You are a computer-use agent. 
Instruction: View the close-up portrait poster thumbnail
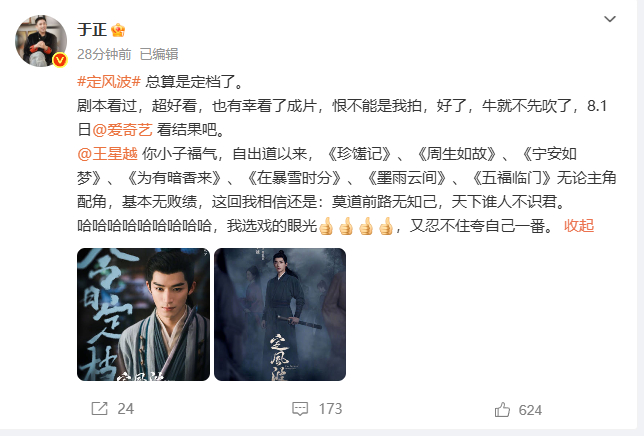pyautogui.click(x=143, y=314)
